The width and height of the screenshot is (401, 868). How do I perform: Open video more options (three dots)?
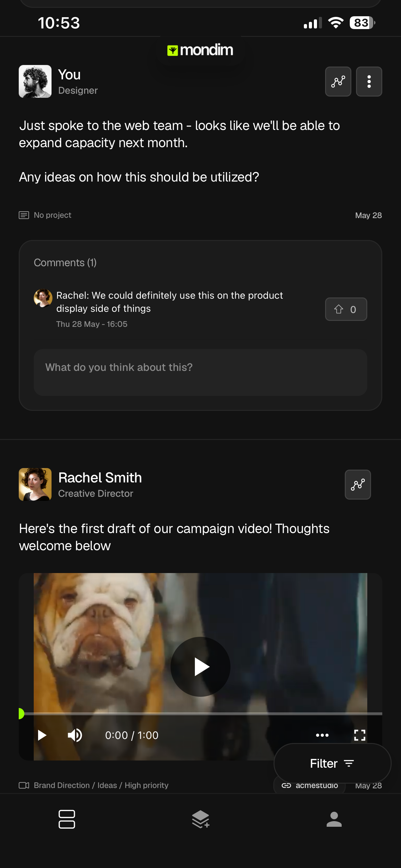(x=322, y=735)
